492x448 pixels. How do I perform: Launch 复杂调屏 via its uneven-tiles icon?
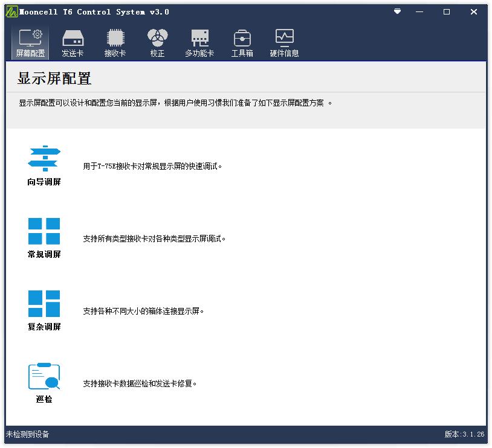point(44,304)
